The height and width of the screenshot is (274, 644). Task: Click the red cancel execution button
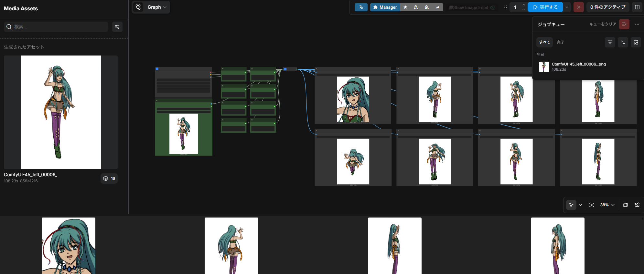point(578,7)
